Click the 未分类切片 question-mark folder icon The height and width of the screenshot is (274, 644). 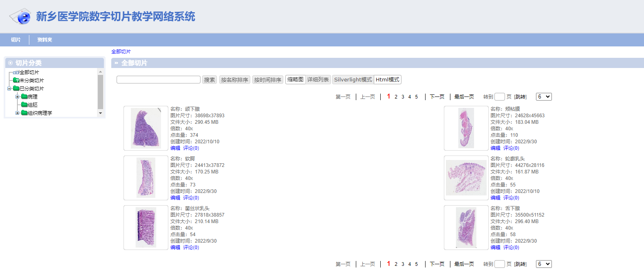(16, 80)
